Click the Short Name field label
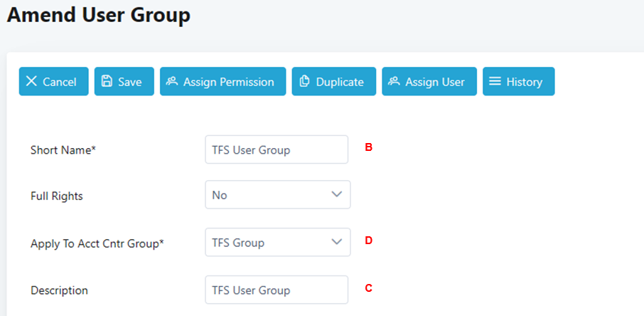Image resolution: width=644 pixels, height=316 pixels. pyautogui.click(x=63, y=149)
